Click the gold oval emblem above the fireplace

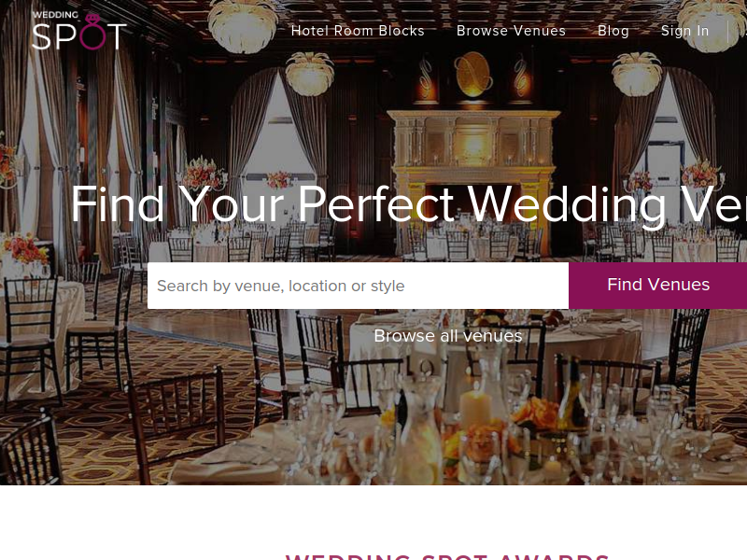click(x=473, y=76)
